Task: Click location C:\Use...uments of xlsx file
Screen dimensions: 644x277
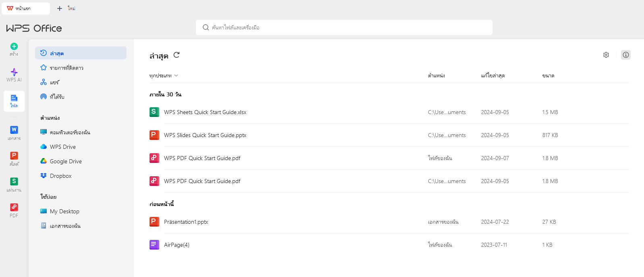Action: tap(447, 112)
